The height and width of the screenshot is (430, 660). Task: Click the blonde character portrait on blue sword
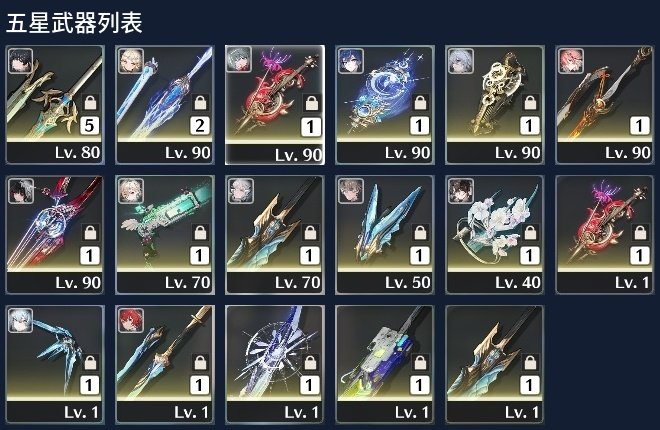click(131, 61)
